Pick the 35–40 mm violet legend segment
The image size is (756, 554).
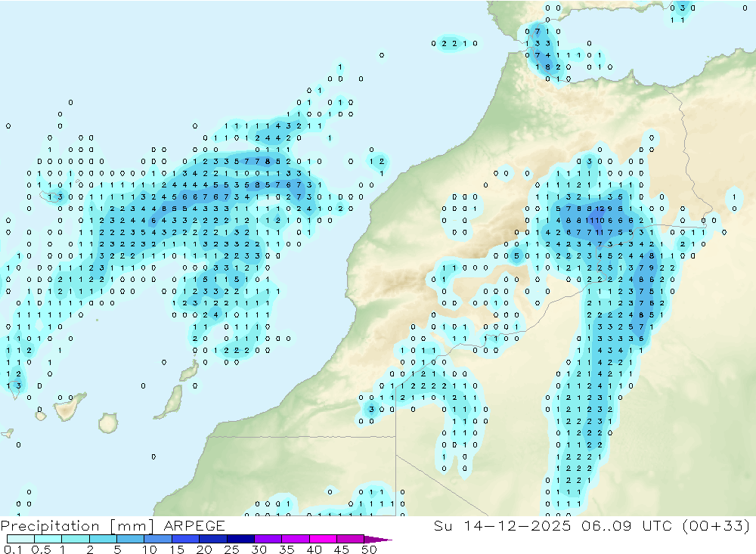(296, 539)
